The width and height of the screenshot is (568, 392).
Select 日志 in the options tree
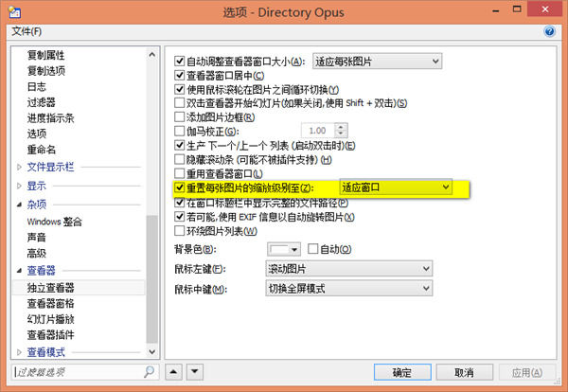37,86
